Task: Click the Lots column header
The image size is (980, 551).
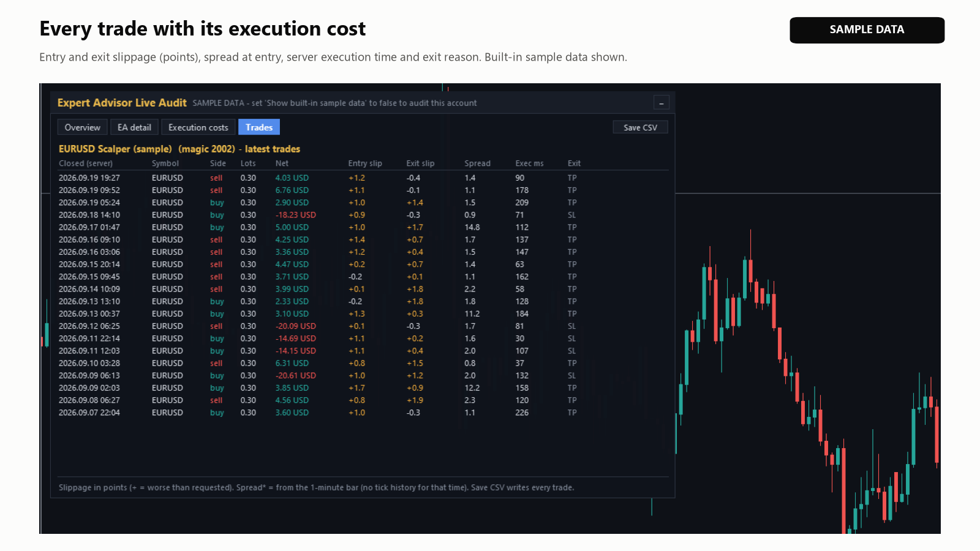Action: pos(248,163)
